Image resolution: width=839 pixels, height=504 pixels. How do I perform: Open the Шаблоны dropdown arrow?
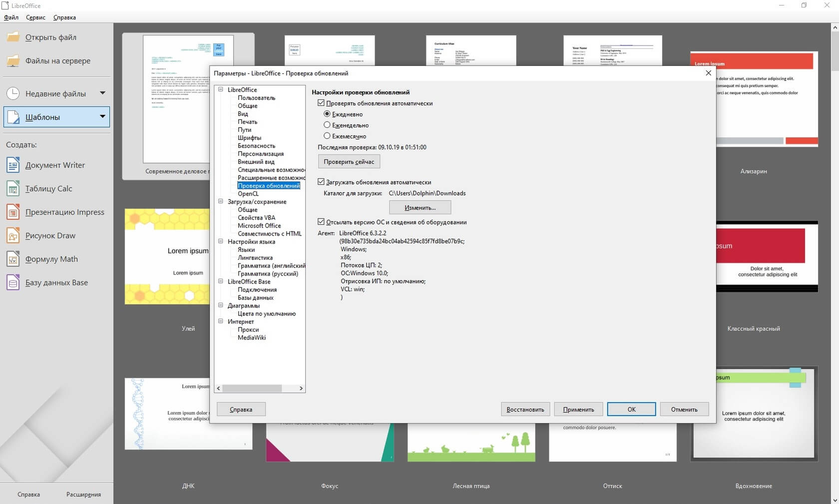click(x=102, y=117)
